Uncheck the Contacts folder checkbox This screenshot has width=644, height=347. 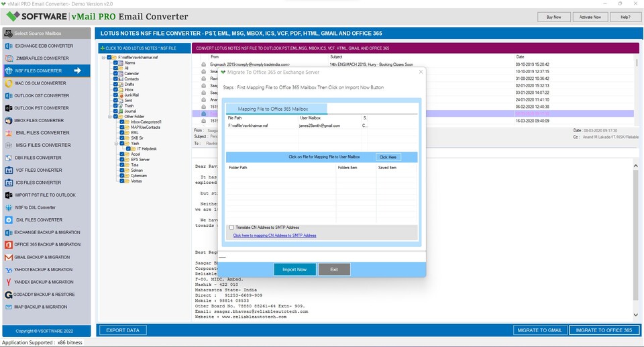click(x=115, y=79)
